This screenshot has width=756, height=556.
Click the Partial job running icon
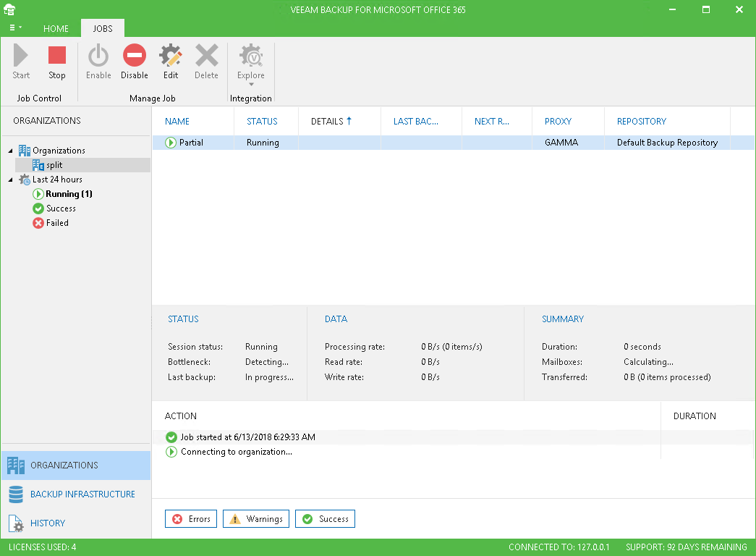pos(171,143)
